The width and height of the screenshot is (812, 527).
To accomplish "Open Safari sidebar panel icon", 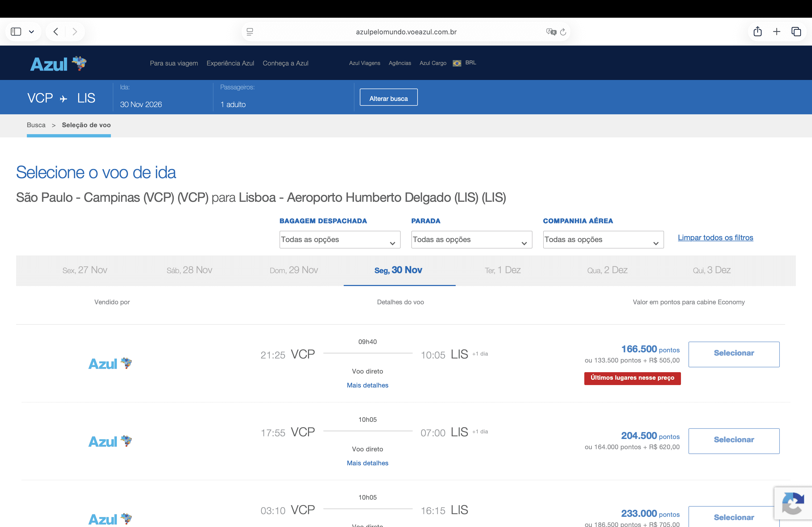I will click(16, 32).
